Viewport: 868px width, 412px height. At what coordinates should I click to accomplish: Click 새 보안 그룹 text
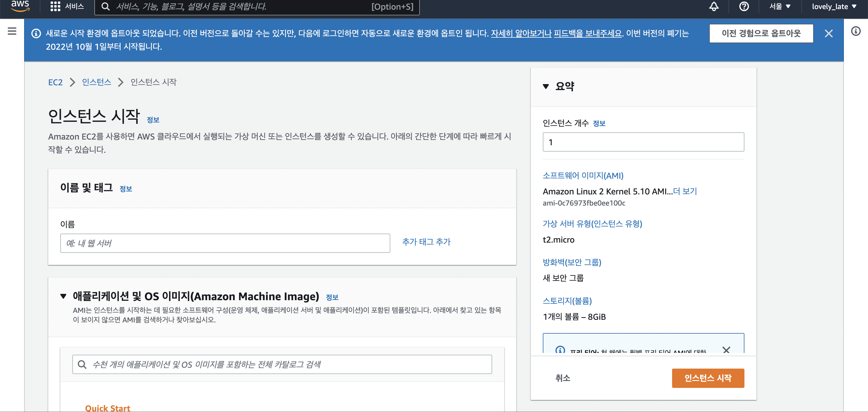[x=563, y=278]
